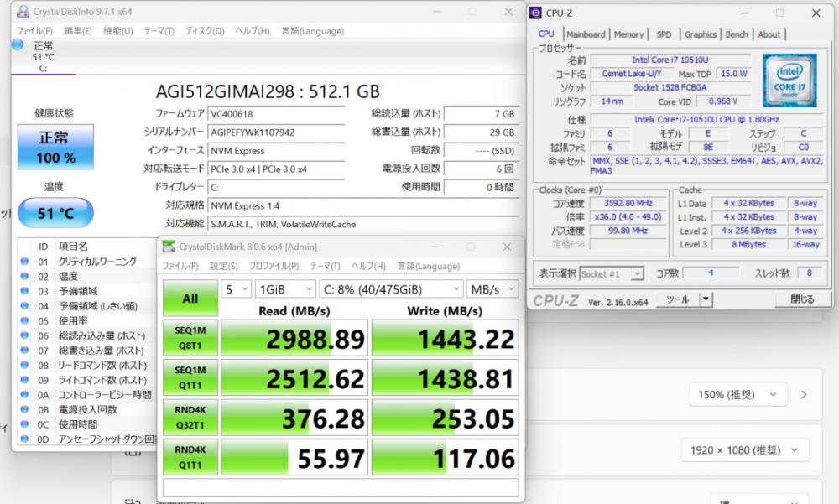This screenshot has height=504, width=839.
Task: Open 1920 × 1080 resolution dropdown in Settings
Action: pos(744,450)
